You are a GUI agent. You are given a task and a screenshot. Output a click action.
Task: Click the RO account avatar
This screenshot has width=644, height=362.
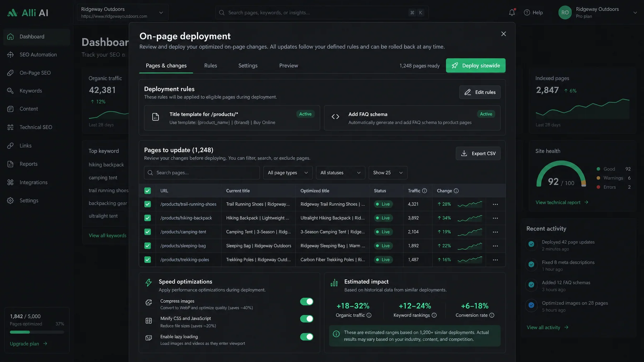pos(565,13)
